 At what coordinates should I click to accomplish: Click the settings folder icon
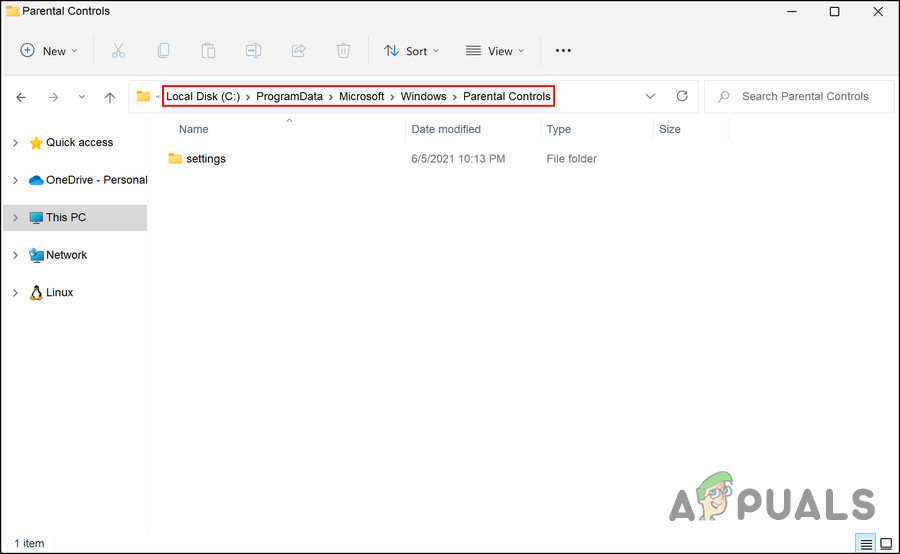pyautogui.click(x=175, y=158)
